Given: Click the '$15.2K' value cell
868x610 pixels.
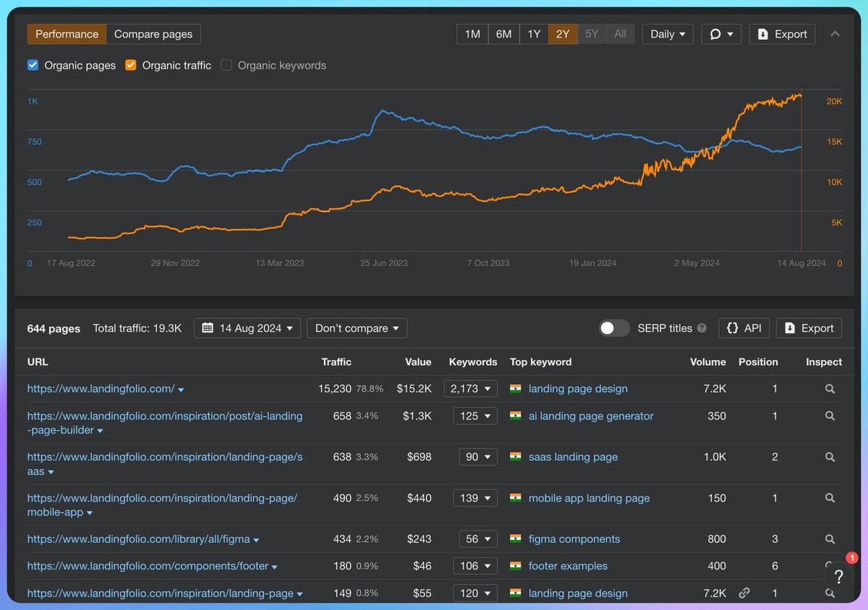Looking at the screenshot, I should click(x=414, y=389).
